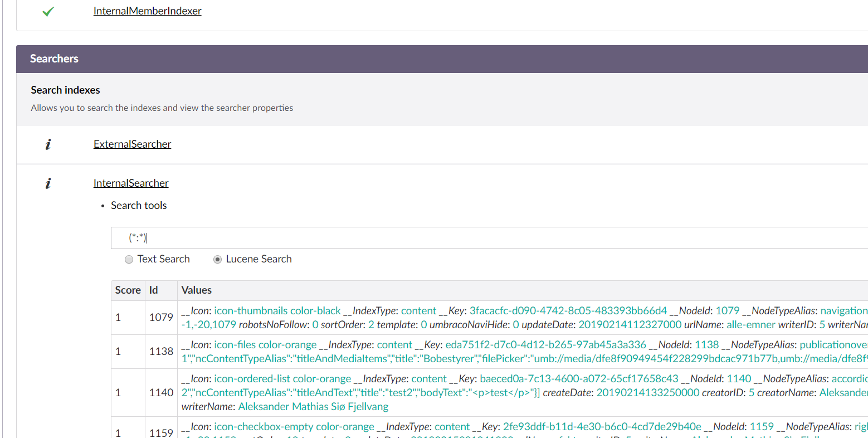Click the Values column header
The width and height of the screenshot is (868, 438).
pos(197,290)
